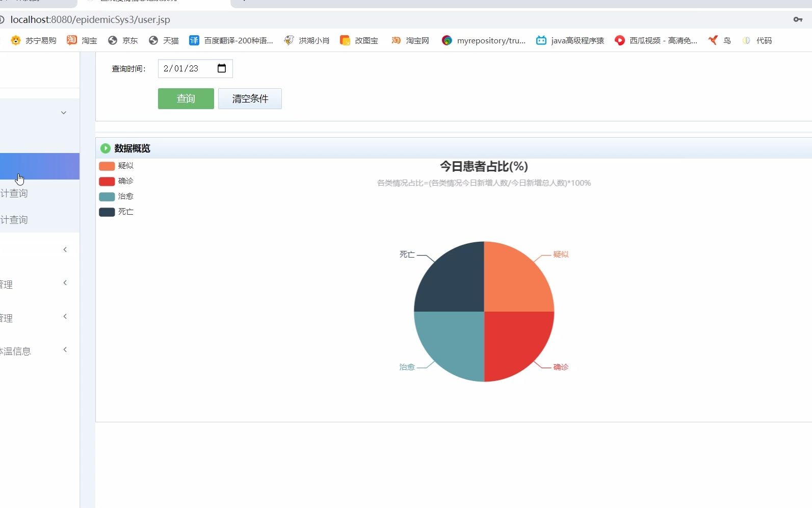The width and height of the screenshot is (812, 508).
Task: Open the 鸟 bookmark
Action: point(720,40)
